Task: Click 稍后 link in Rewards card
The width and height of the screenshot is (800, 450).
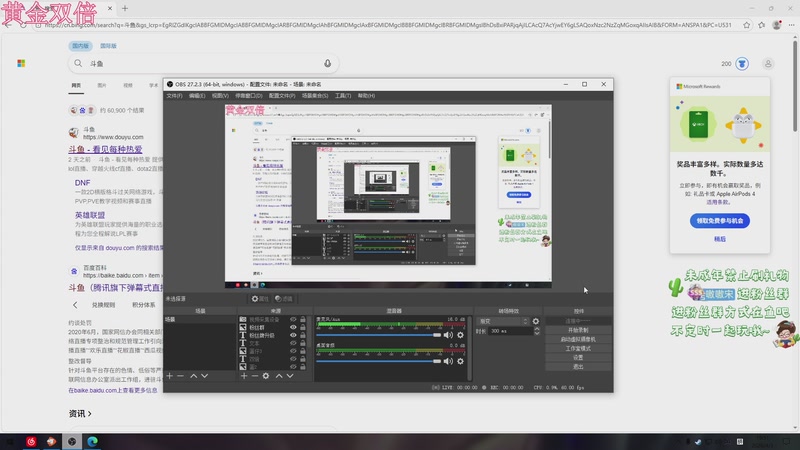Action: coord(720,239)
